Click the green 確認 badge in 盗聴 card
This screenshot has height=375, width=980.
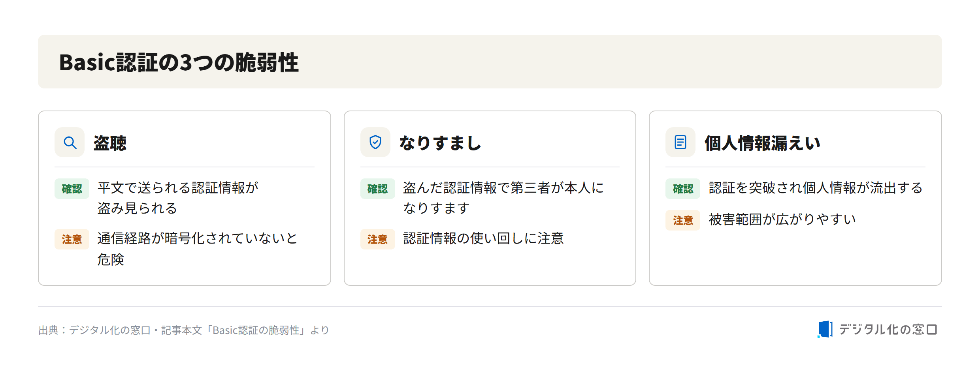click(x=72, y=189)
